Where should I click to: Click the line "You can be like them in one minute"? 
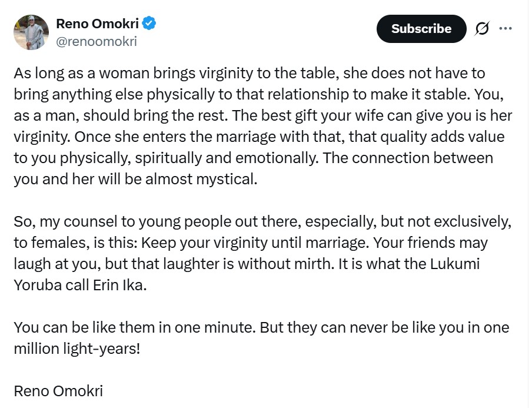pos(135,327)
